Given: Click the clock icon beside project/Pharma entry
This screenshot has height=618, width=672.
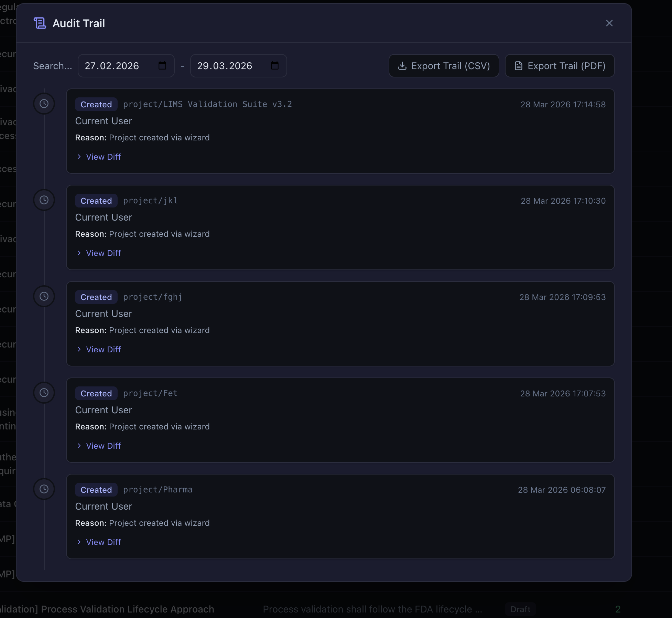Looking at the screenshot, I should [x=44, y=489].
